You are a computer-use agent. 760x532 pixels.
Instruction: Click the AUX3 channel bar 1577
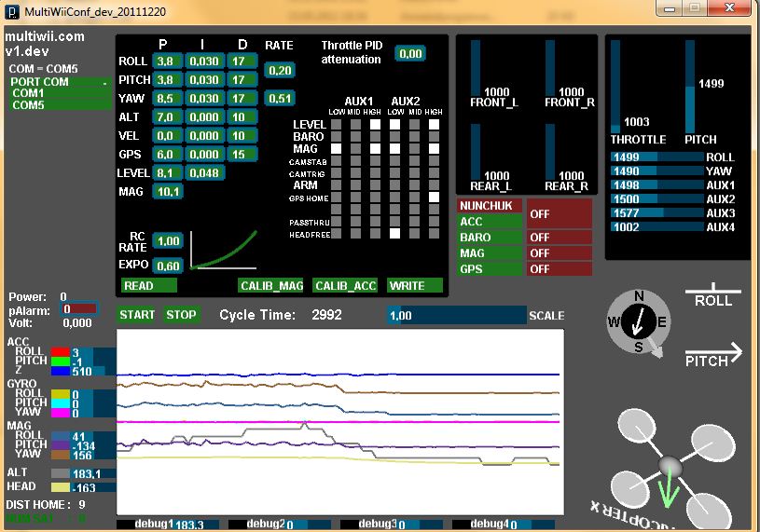pyautogui.click(x=656, y=213)
